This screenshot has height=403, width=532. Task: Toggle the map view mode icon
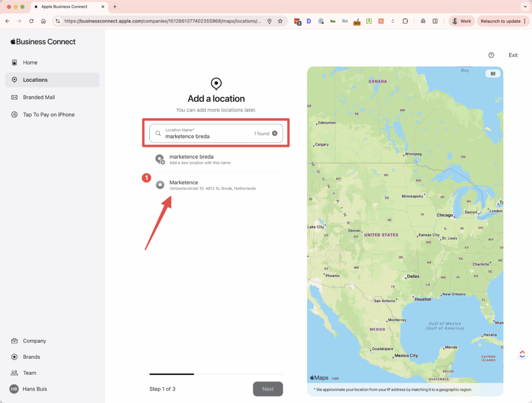493,74
